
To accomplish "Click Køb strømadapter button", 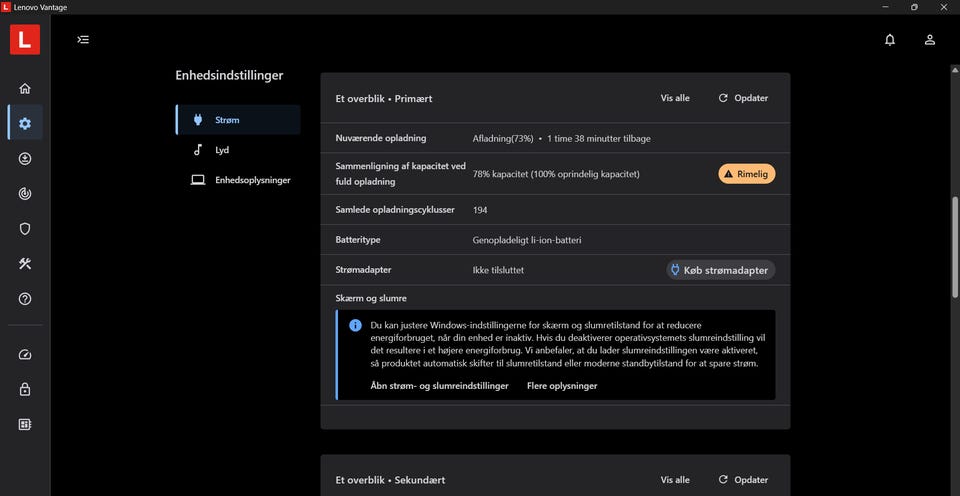I will coord(721,270).
